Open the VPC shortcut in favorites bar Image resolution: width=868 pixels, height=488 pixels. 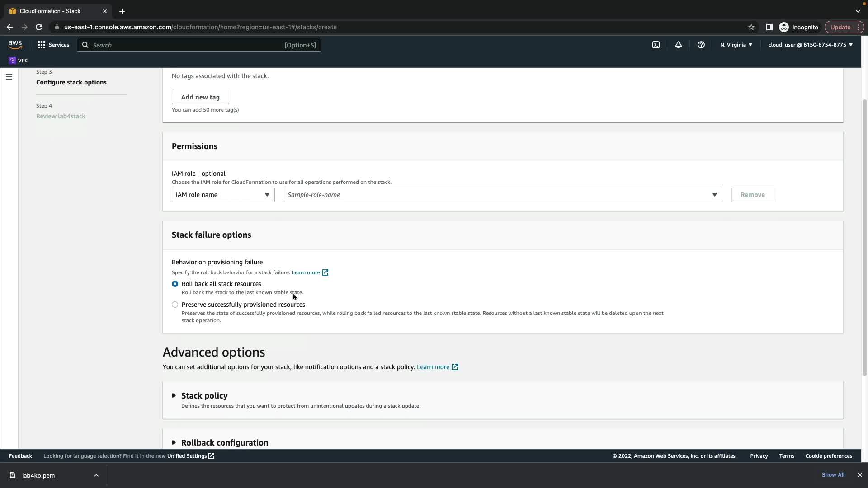point(19,61)
